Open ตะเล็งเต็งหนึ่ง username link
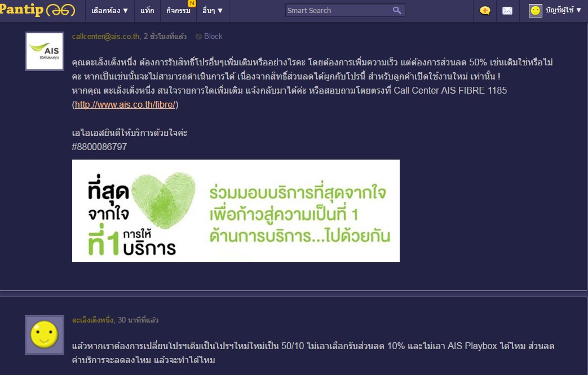 pos(92,320)
